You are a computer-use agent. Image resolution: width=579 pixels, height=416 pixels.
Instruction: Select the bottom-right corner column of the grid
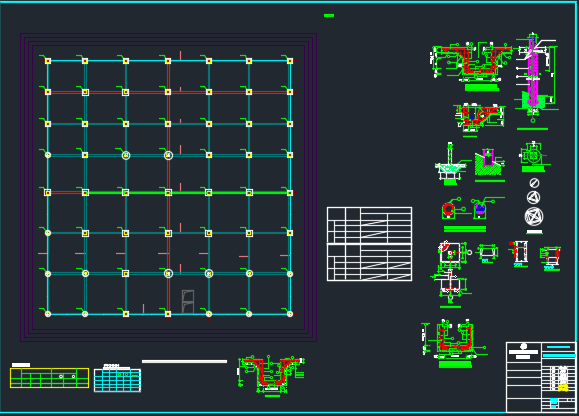290,314
